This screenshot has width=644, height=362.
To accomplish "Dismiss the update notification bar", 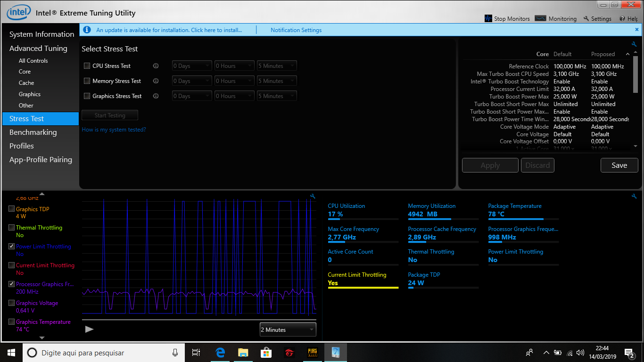I will (x=637, y=29).
